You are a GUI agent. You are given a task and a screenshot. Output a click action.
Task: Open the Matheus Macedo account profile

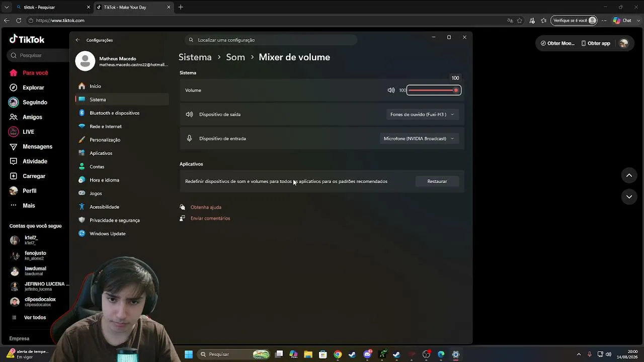pos(122,61)
